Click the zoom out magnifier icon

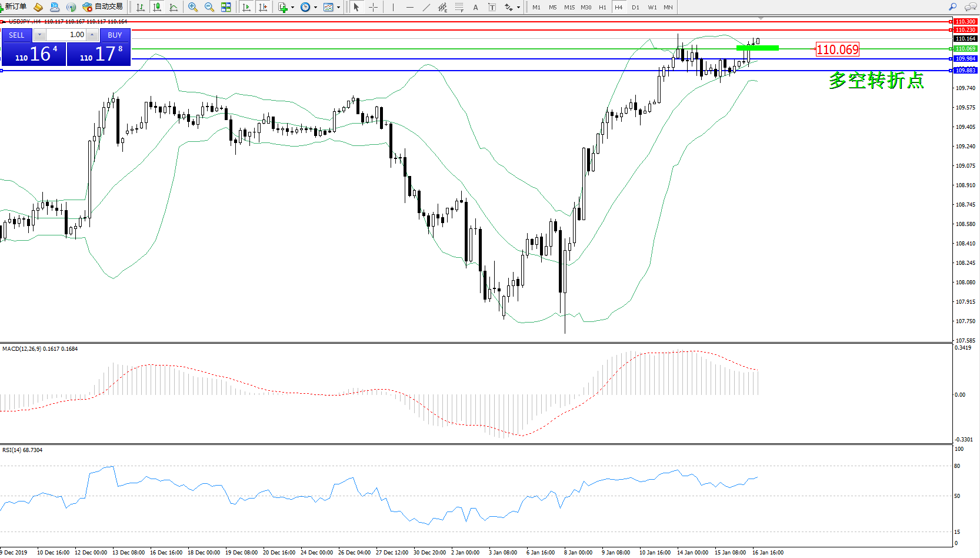(209, 7)
